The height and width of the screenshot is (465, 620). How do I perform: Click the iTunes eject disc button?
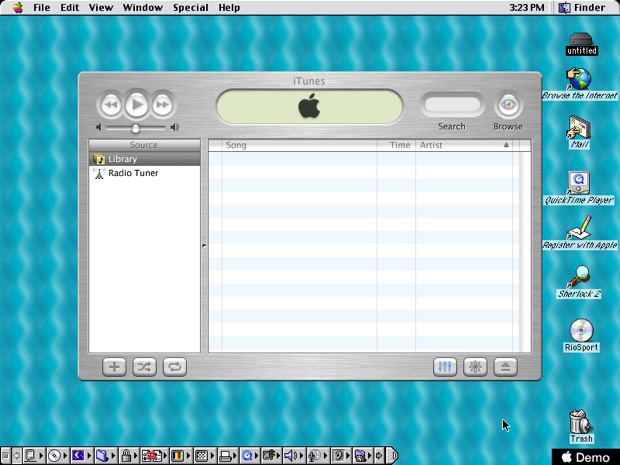pos(505,367)
